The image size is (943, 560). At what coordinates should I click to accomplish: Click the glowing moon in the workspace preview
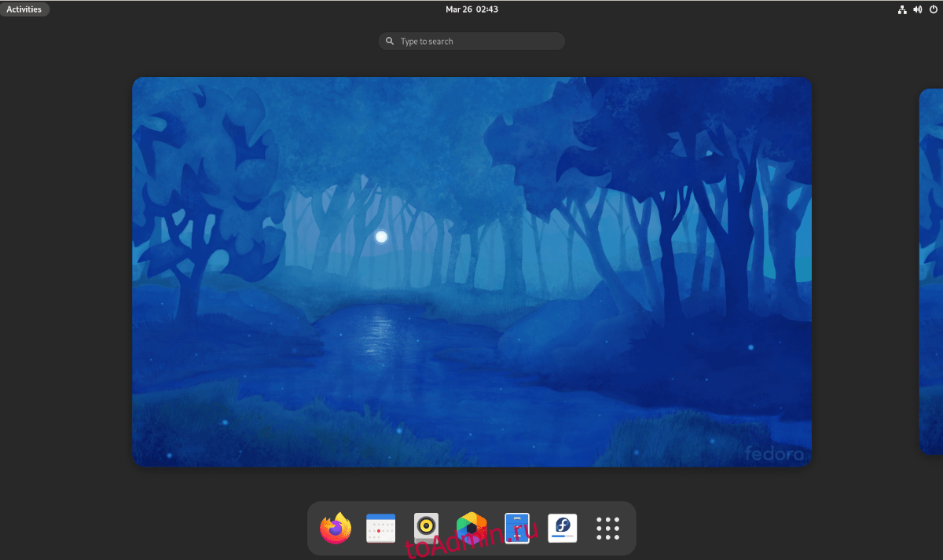(x=382, y=236)
